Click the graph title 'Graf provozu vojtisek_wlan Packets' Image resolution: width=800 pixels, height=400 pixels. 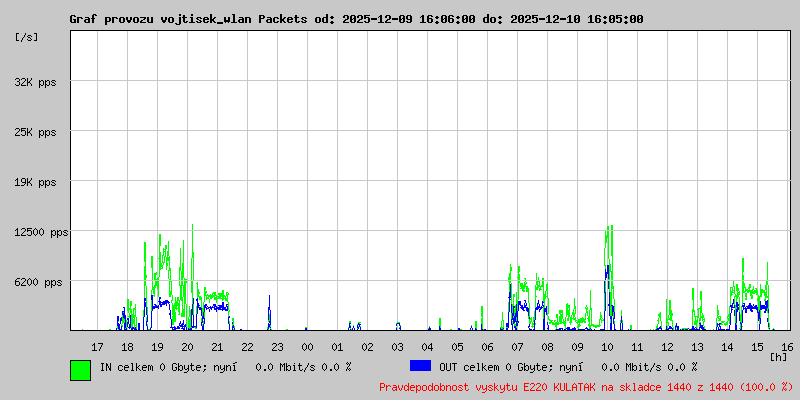(188, 19)
